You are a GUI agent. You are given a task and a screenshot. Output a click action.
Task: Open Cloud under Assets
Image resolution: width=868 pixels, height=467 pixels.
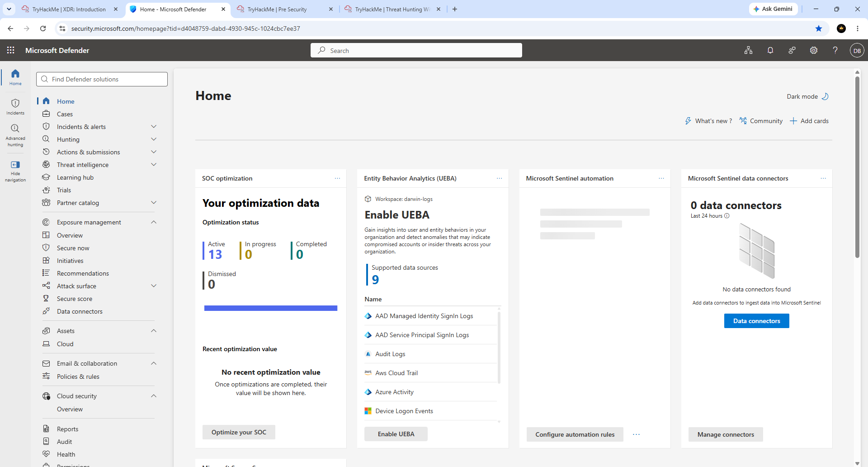(x=65, y=344)
